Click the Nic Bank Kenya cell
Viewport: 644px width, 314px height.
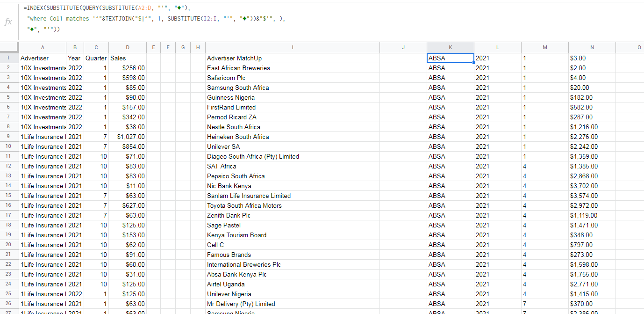click(x=293, y=186)
